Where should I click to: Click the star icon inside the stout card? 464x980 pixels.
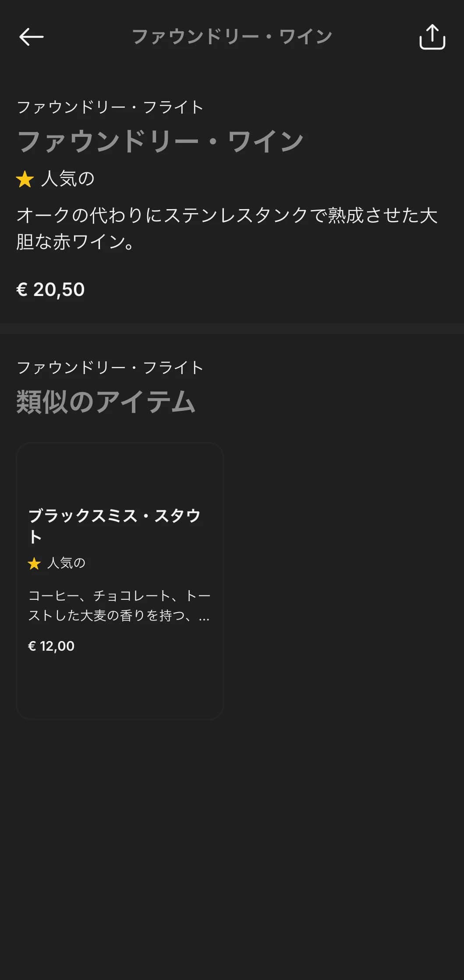[34, 563]
